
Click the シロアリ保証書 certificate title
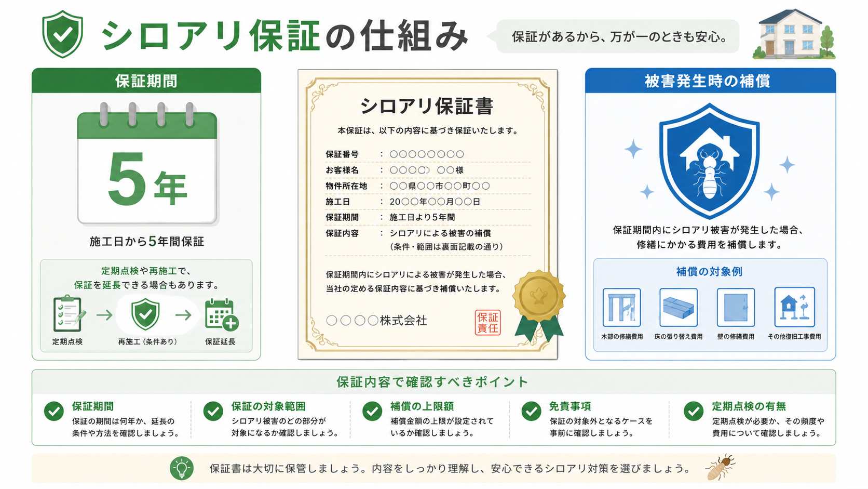pyautogui.click(x=427, y=106)
